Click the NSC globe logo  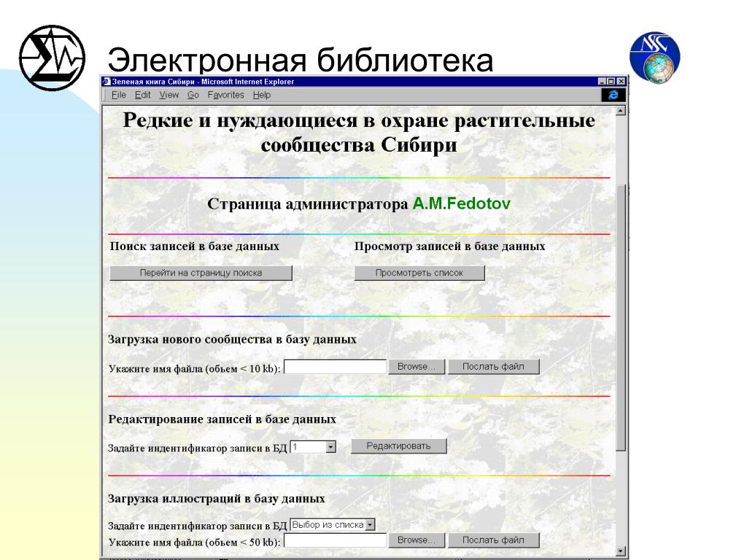click(x=655, y=58)
